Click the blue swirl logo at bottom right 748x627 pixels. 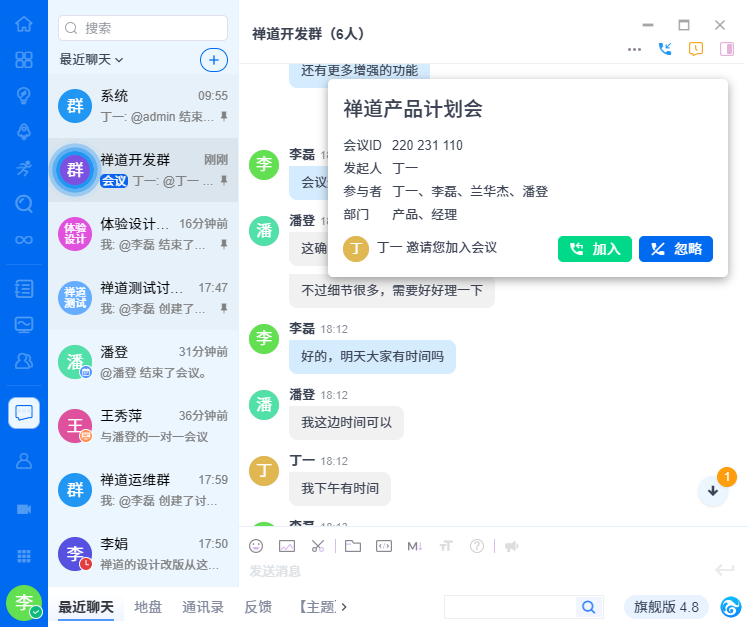point(731,606)
